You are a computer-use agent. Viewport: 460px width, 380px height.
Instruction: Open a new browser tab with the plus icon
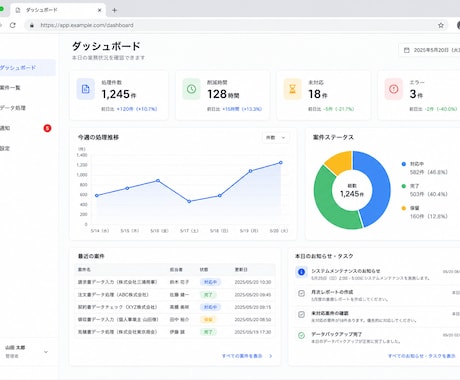[x=114, y=10]
